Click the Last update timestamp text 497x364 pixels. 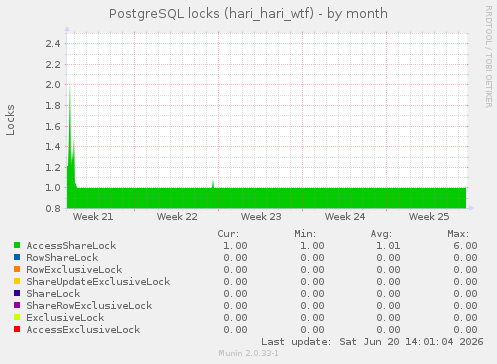pyautogui.click(x=372, y=342)
